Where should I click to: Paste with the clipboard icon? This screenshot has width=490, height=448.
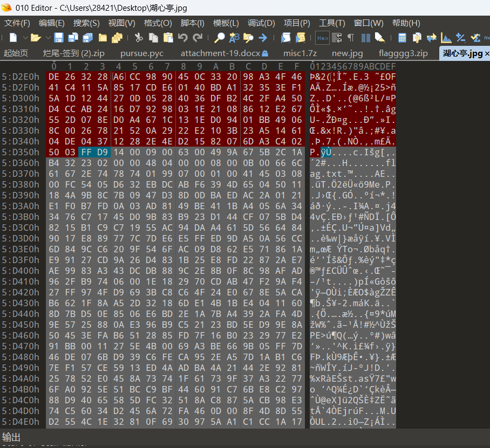coord(168,38)
